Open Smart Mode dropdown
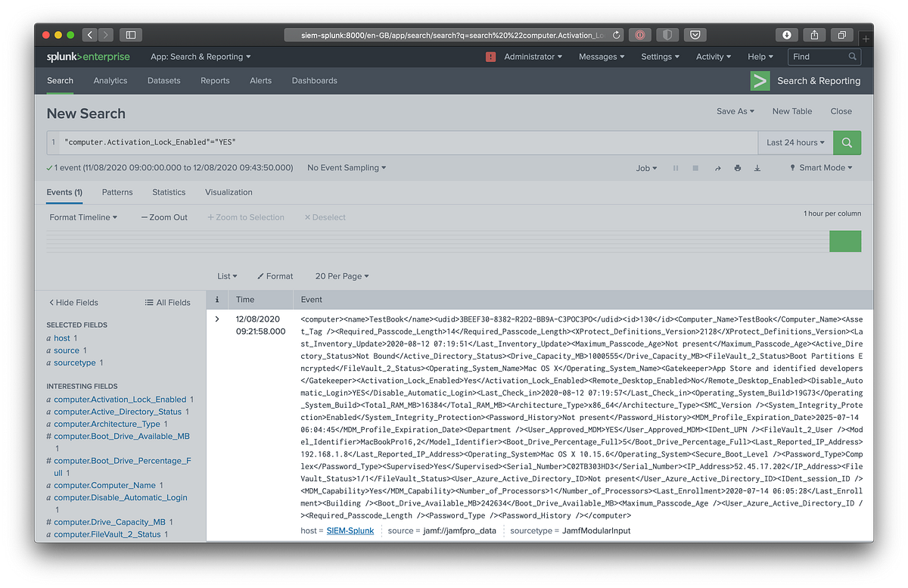The height and width of the screenshot is (588, 908). click(x=821, y=168)
